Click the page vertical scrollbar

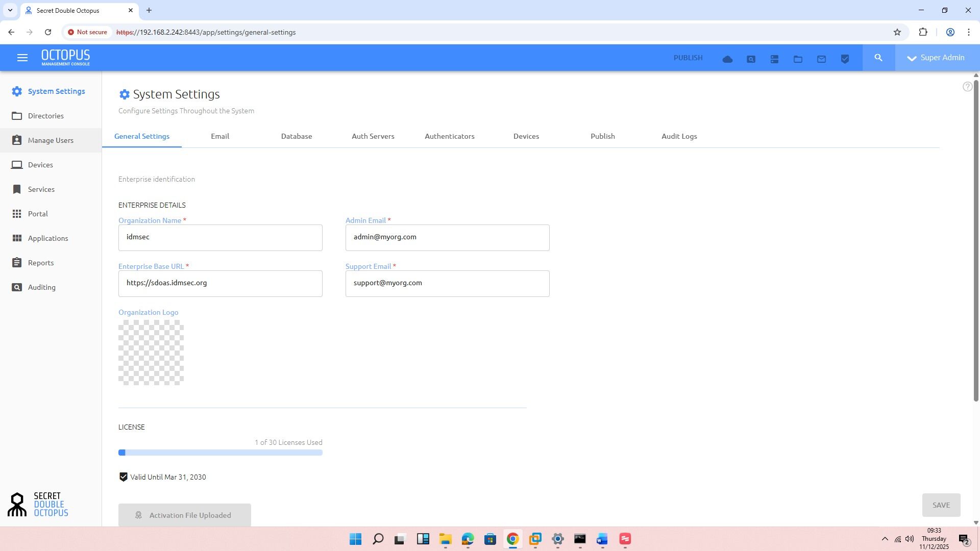point(976,240)
